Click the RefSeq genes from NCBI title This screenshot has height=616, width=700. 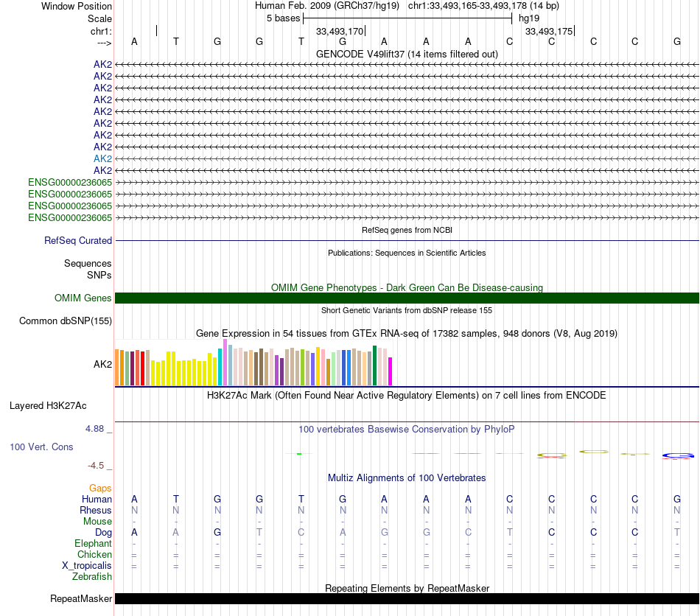407,230
